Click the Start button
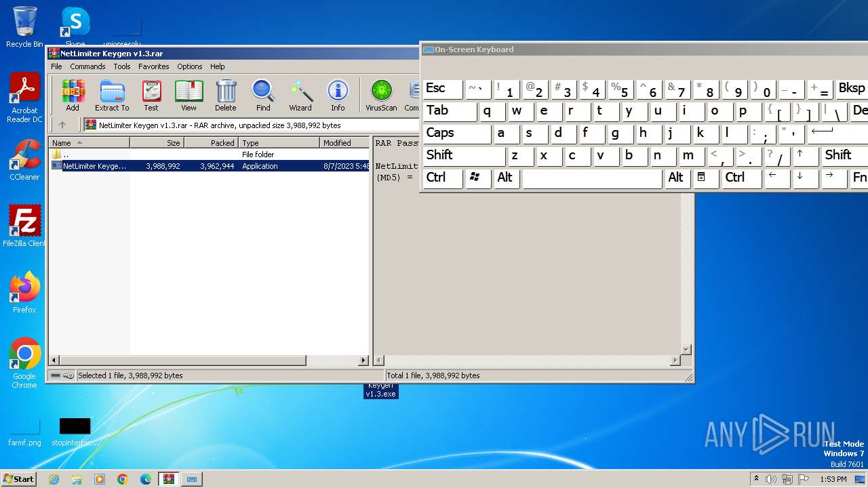 [19, 479]
